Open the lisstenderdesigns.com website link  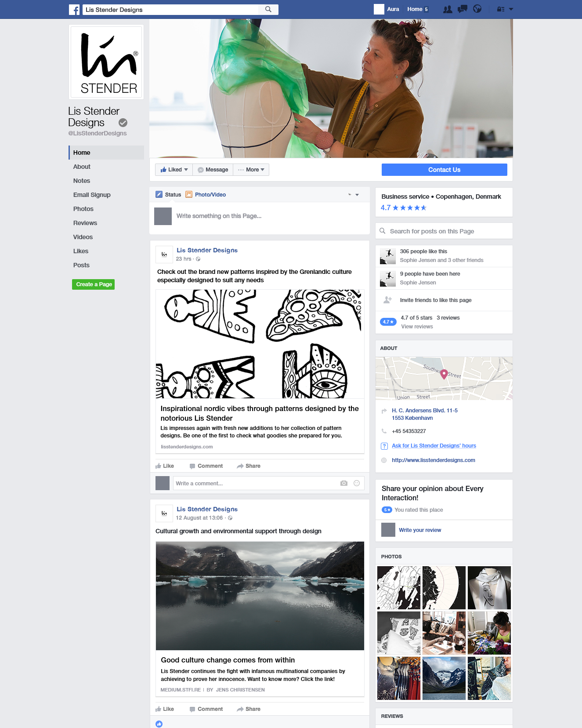(434, 460)
